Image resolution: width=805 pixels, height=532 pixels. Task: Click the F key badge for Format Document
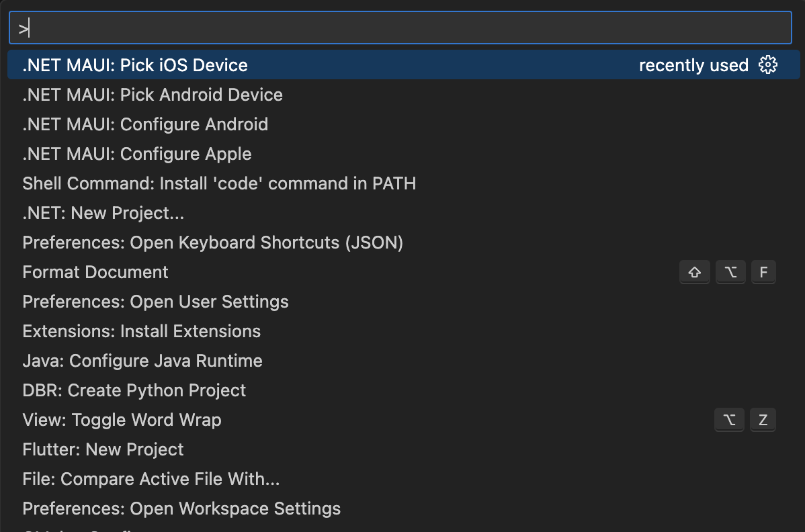coord(763,272)
